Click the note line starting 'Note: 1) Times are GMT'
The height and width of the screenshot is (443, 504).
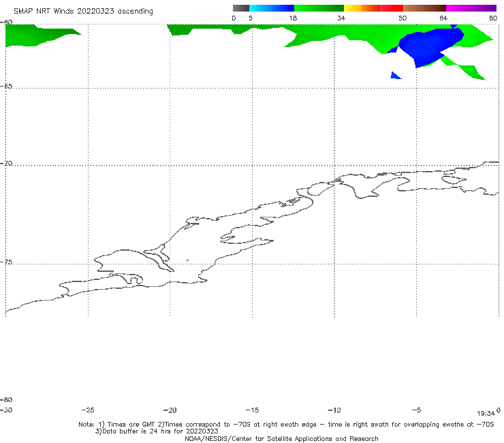point(286,425)
